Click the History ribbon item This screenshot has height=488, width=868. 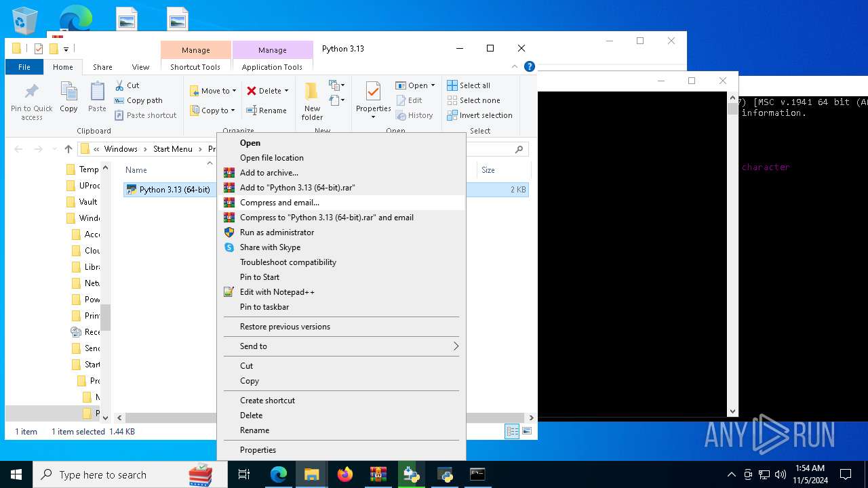pos(414,115)
